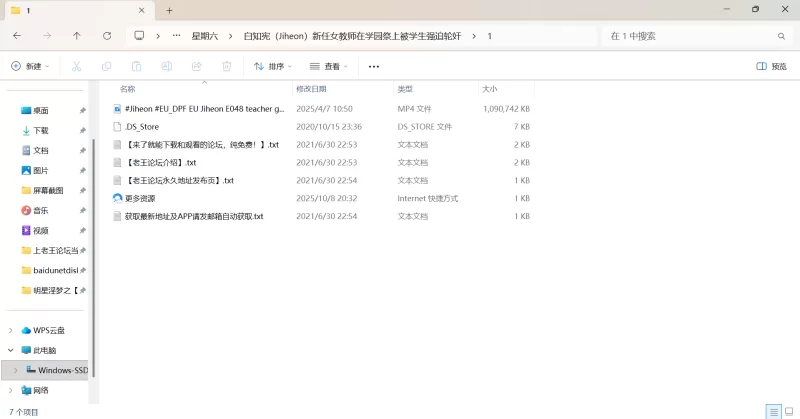The image size is (800, 419).
Task: Click the Delete trash icon in toolbar
Action: point(227,66)
